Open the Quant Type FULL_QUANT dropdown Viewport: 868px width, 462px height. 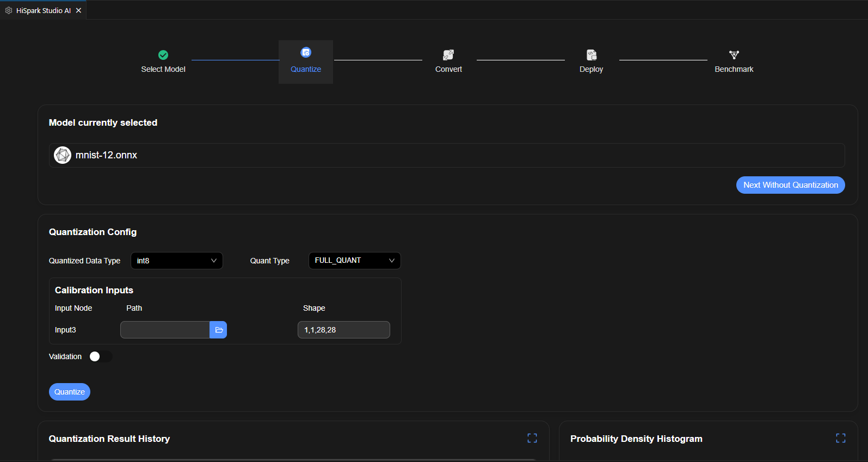coord(355,261)
